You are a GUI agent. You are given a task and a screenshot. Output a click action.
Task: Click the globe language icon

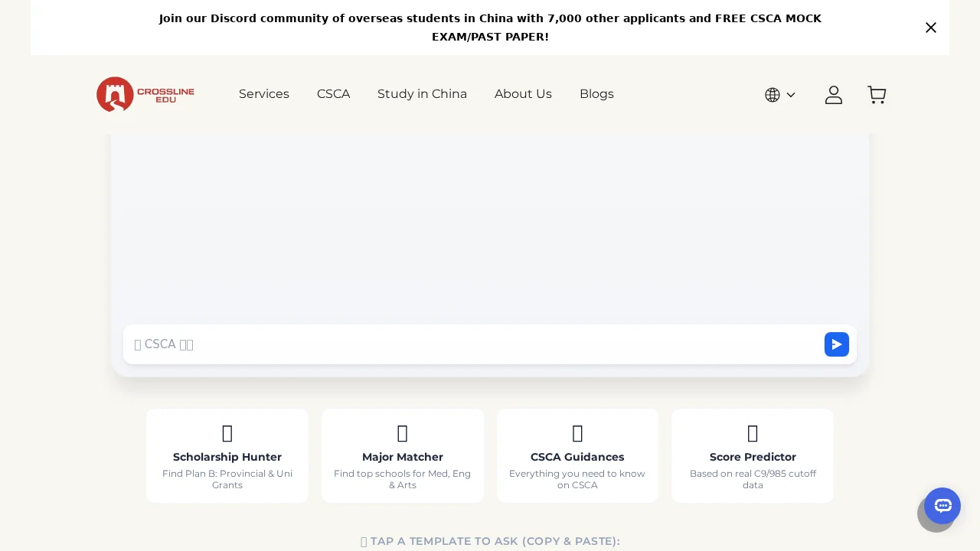773,94
